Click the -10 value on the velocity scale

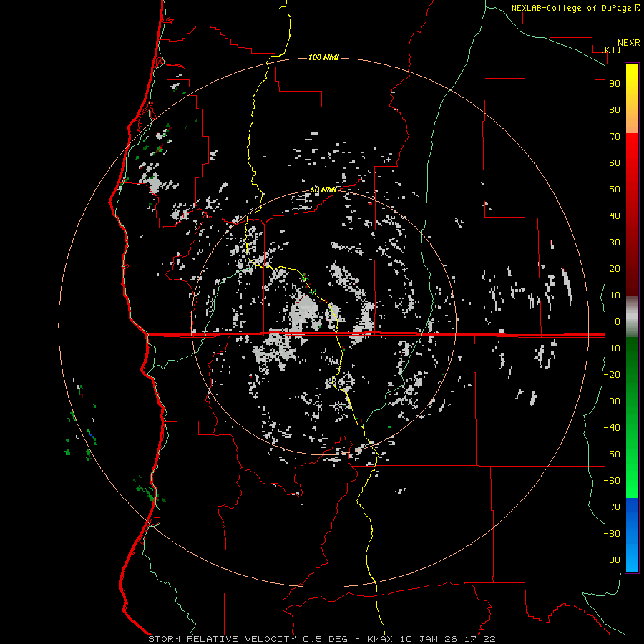[x=612, y=348]
